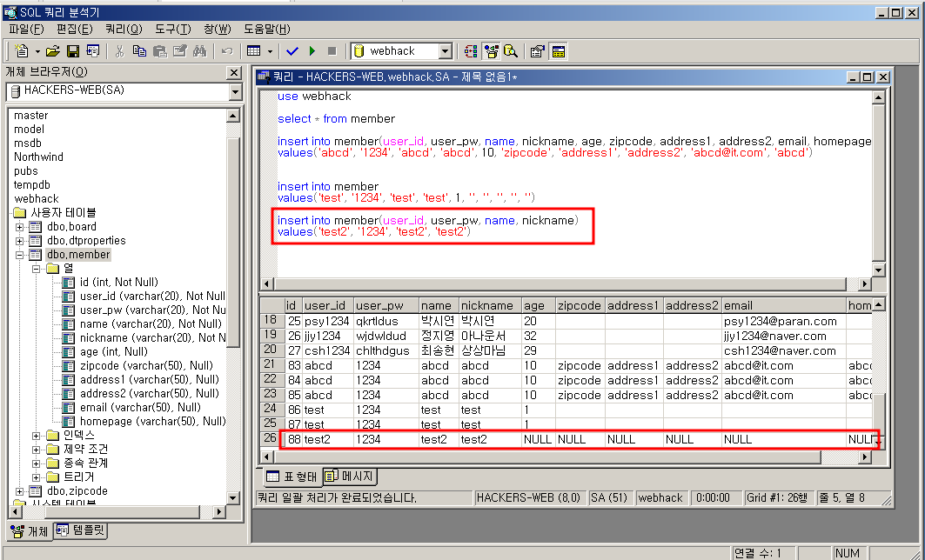Close the 개체 브라우저 panel
This screenshot has width=925, height=560.
(234, 72)
